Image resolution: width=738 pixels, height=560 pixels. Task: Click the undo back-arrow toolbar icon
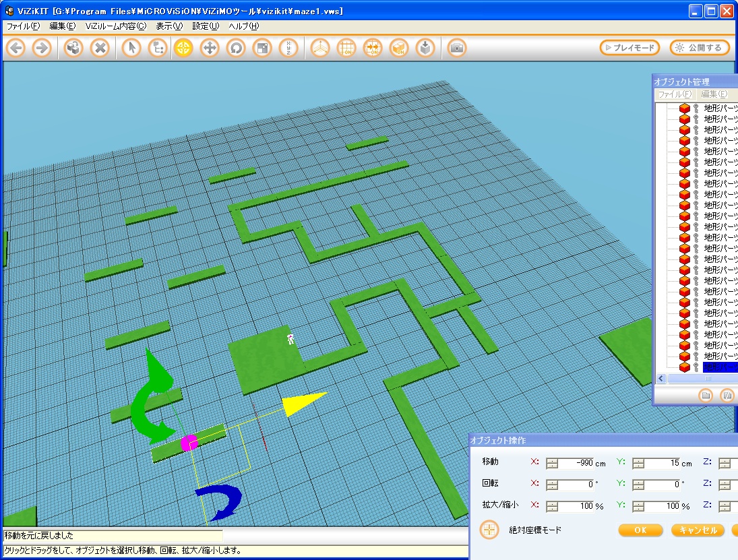pyautogui.click(x=16, y=48)
